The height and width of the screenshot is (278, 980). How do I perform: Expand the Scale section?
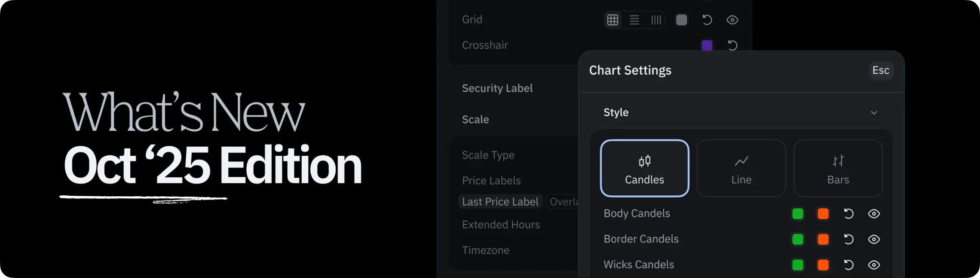point(475,120)
